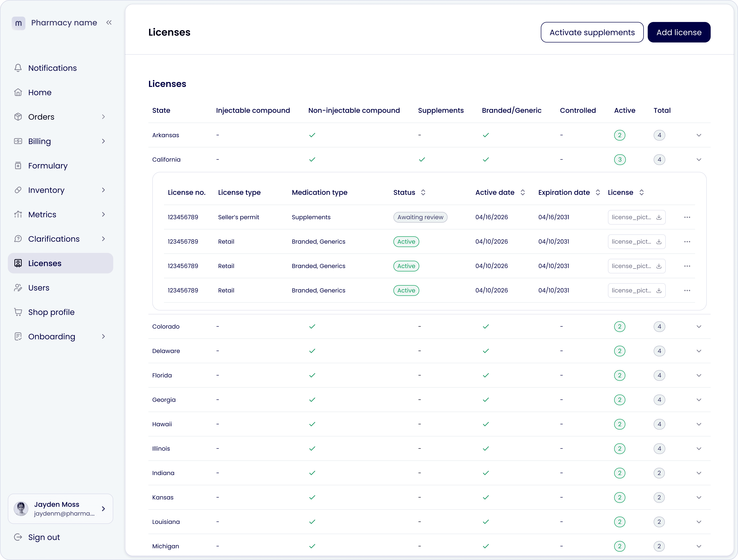738x560 pixels.
Task: Select Licenses in the sidebar
Action: click(60, 263)
